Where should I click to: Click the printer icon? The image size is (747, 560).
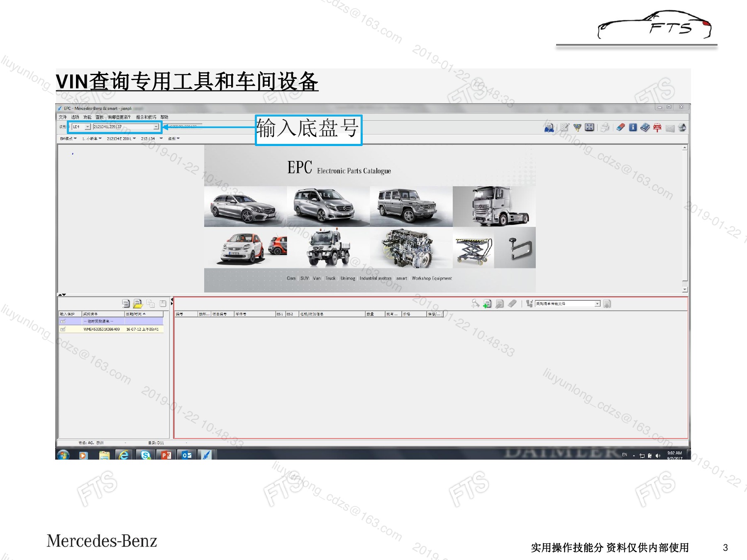(605, 127)
